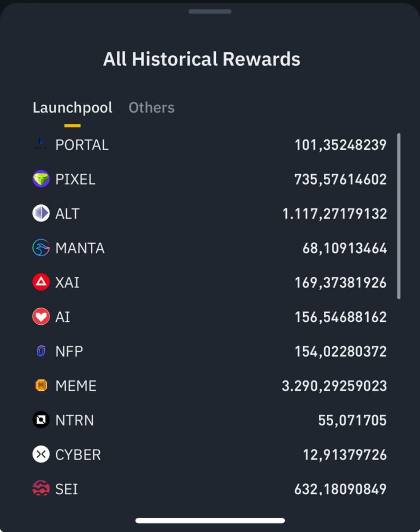Switch to the Others tab
The width and height of the screenshot is (420, 532).
coord(151,108)
